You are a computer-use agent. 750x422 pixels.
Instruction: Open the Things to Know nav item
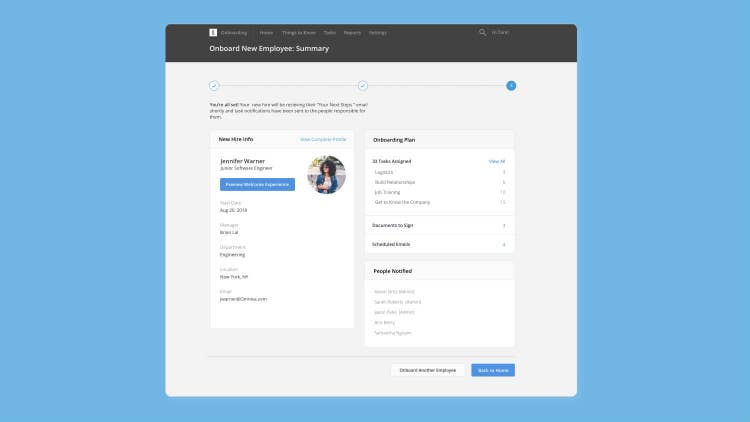[x=299, y=33]
